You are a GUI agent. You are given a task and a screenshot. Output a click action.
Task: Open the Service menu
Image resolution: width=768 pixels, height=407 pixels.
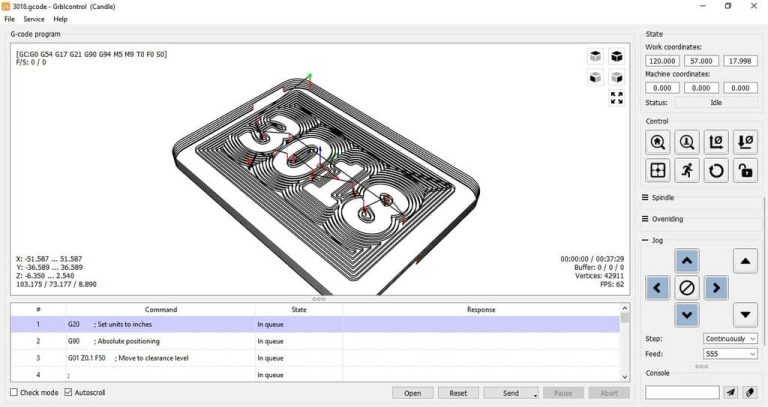(34, 19)
